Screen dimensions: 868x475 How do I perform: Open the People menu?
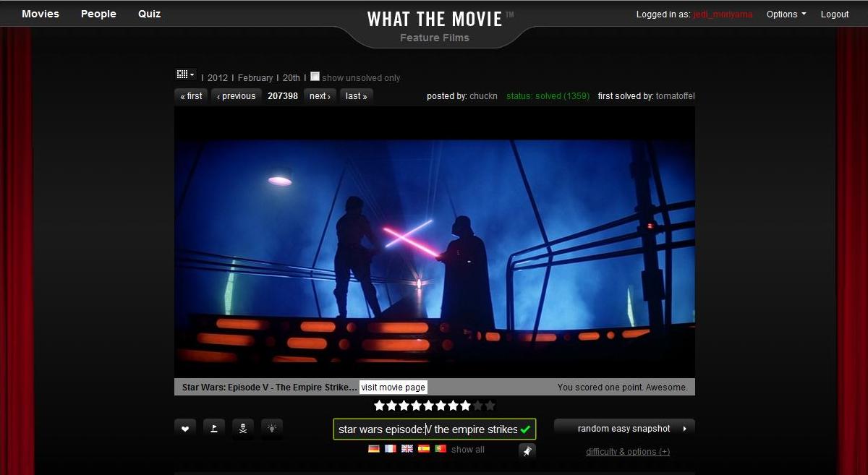pos(98,14)
